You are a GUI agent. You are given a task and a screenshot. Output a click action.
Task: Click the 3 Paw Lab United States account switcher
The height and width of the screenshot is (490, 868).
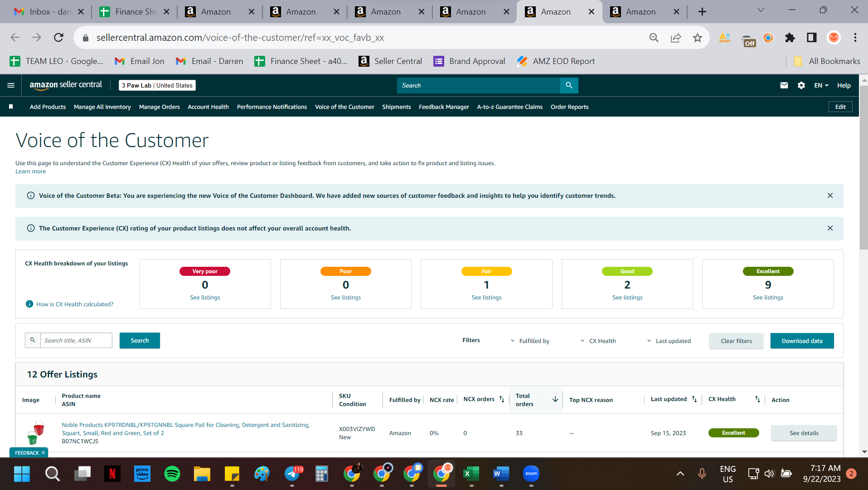157,85
